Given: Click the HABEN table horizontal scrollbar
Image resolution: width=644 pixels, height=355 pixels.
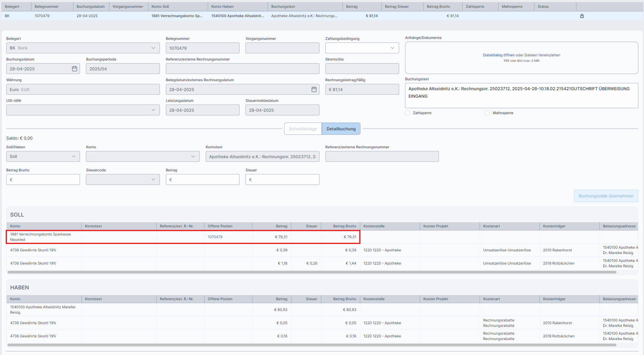Looking at the screenshot, I should coord(311,345).
